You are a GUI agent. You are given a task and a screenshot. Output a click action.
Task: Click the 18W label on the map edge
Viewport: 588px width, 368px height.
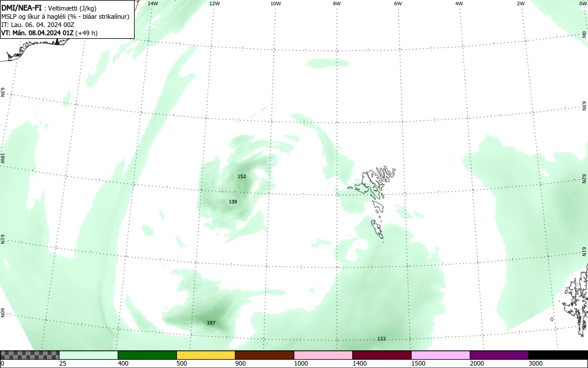click(2, 158)
